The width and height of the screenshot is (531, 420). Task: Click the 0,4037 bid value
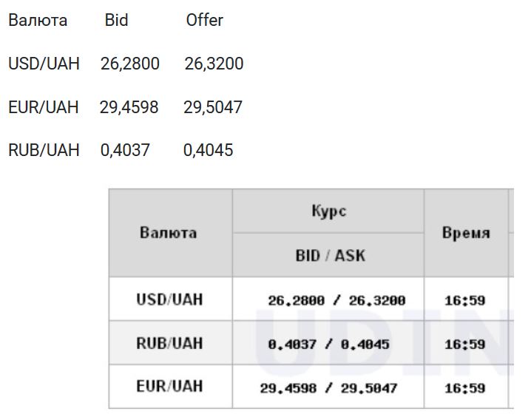tap(125, 151)
